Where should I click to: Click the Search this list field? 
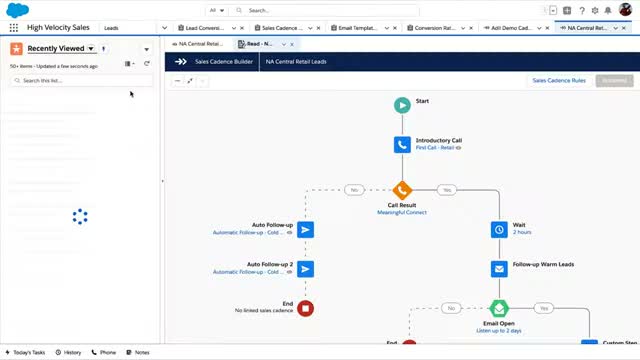pyautogui.click(x=81, y=81)
